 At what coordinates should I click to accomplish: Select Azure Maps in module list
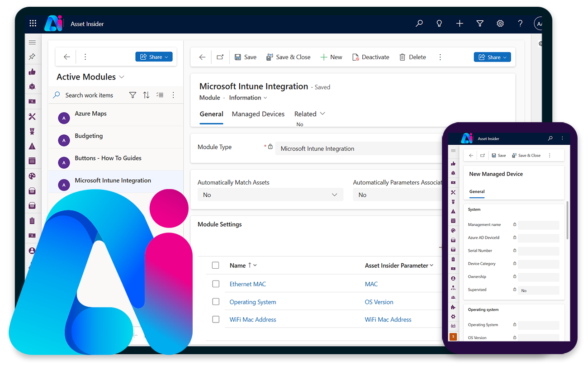(x=116, y=115)
